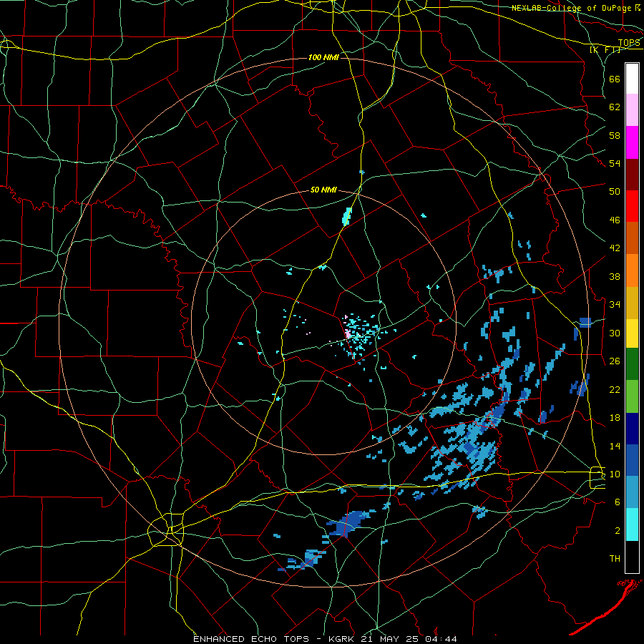This screenshot has width=644, height=644.
Task: Click the light green legend swatch near 22
Action: [x=632, y=396]
